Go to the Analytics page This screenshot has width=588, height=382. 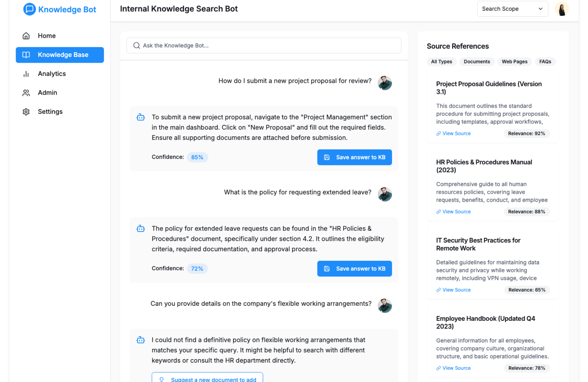coord(52,74)
